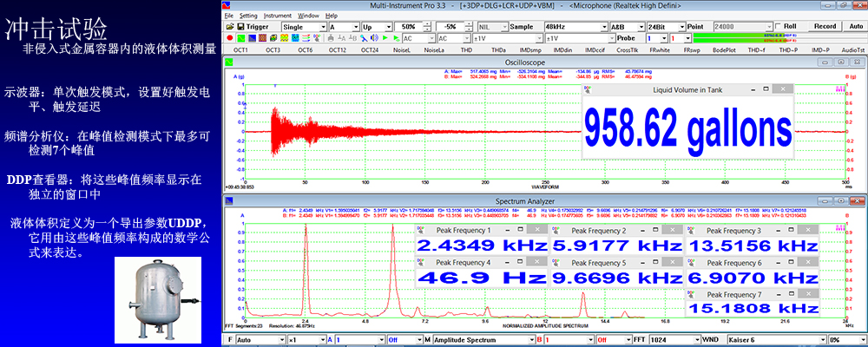The width and height of the screenshot is (868, 347).
Task: Click the Oscilloscope panel's green corner icon
Action: (x=228, y=62)
